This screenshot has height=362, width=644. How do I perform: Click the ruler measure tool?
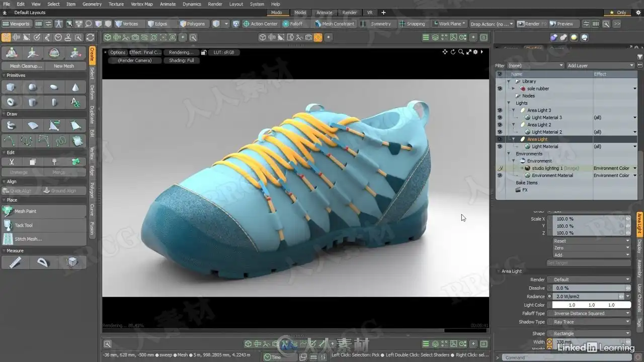[15, 262]
